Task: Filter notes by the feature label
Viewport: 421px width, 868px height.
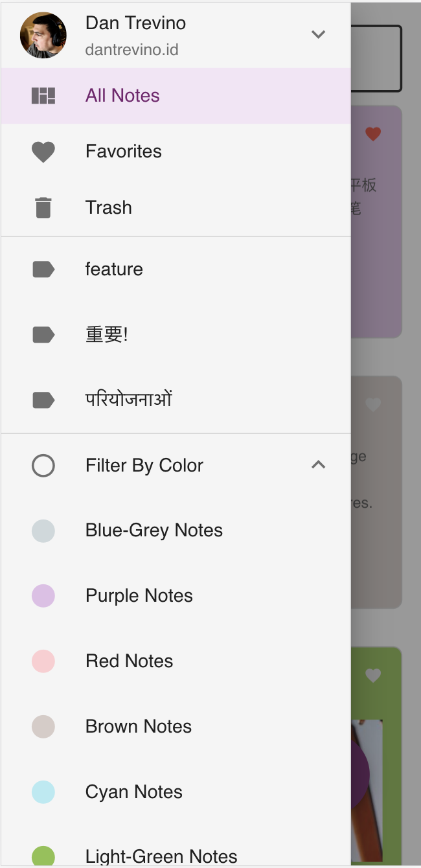Action: (114, 269)
